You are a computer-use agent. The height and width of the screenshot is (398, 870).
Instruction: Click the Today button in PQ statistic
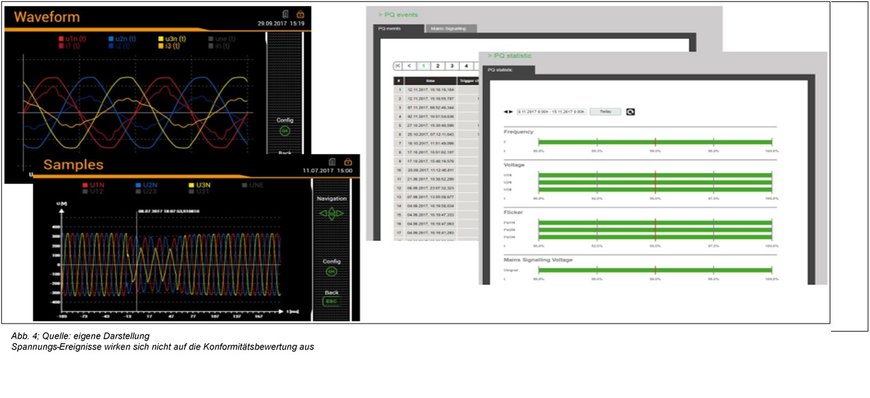605,112
